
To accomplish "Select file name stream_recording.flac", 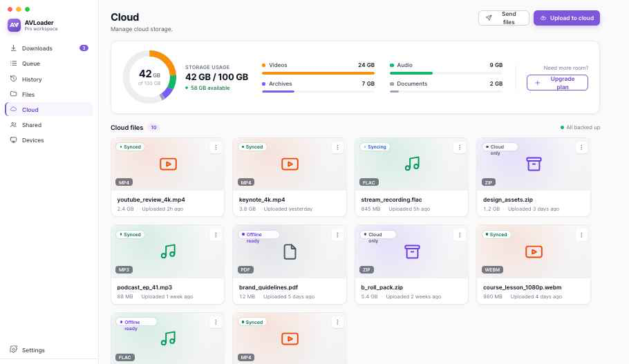I will pyautogui.click(x=391, y=200).
